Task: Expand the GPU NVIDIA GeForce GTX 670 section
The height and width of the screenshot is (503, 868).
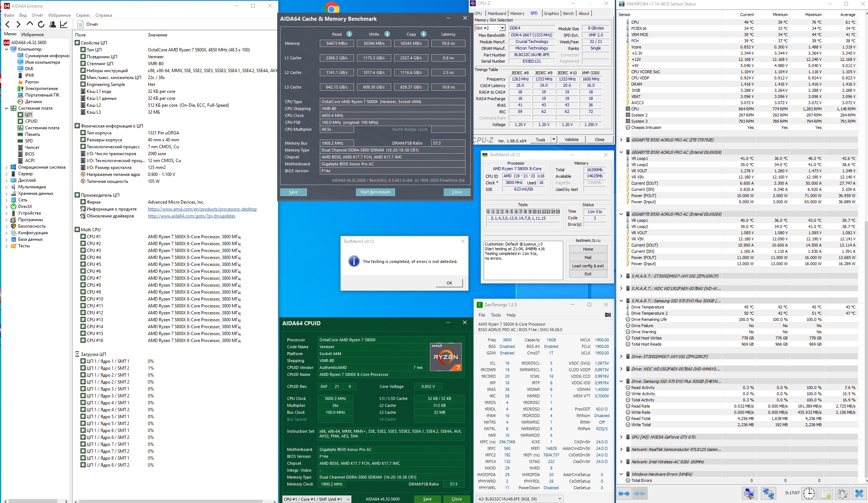Action: coord(621,437)
